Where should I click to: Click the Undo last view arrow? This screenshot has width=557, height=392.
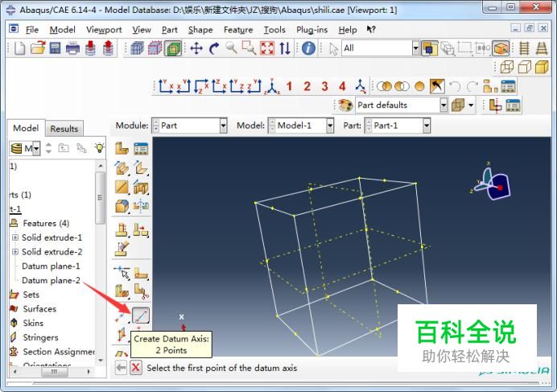point(455,86)
